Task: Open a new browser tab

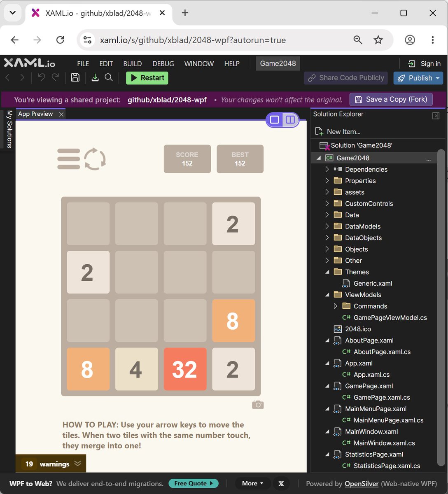Action: tap(185, 13)
